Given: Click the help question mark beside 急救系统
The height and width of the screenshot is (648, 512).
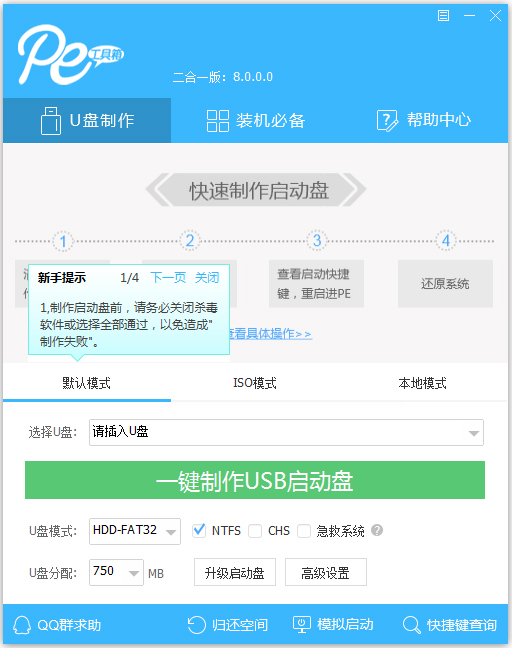Looking at the screenshot, I should 377,530.
